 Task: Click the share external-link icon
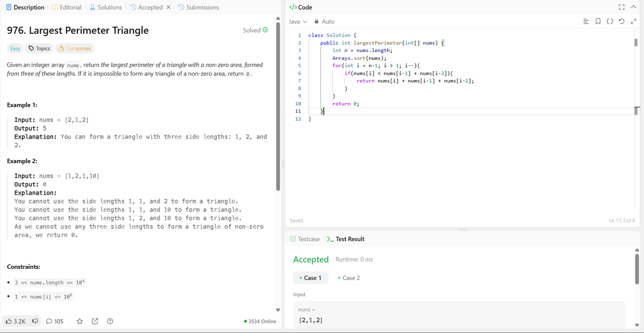(x=94, y=321)
